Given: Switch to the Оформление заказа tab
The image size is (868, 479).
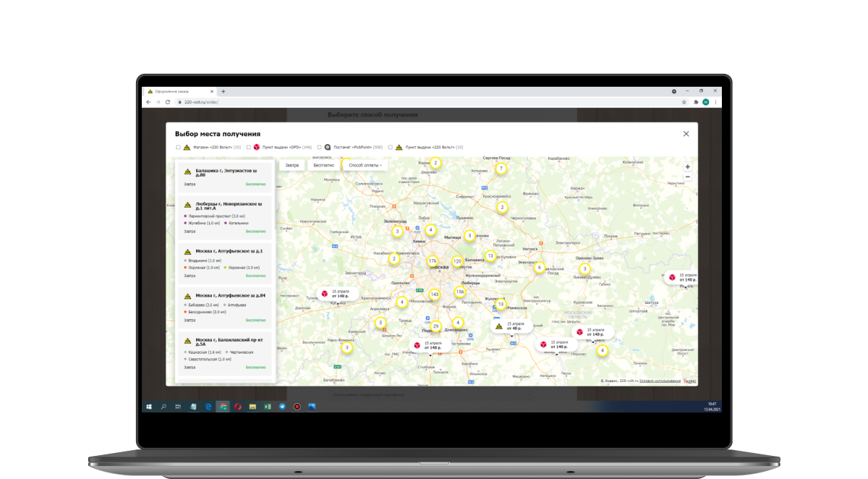Looking at the screenshot, I should [180, 91].
